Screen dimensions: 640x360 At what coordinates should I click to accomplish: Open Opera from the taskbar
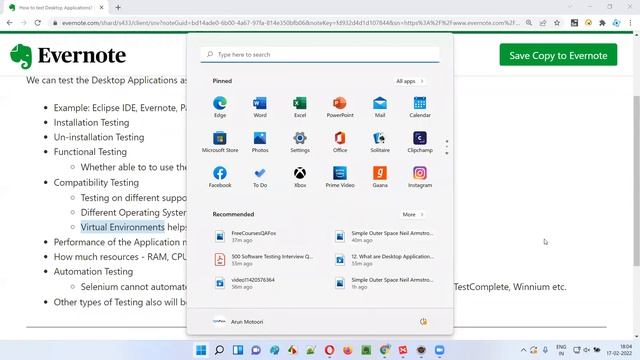[x=329, y=350]
